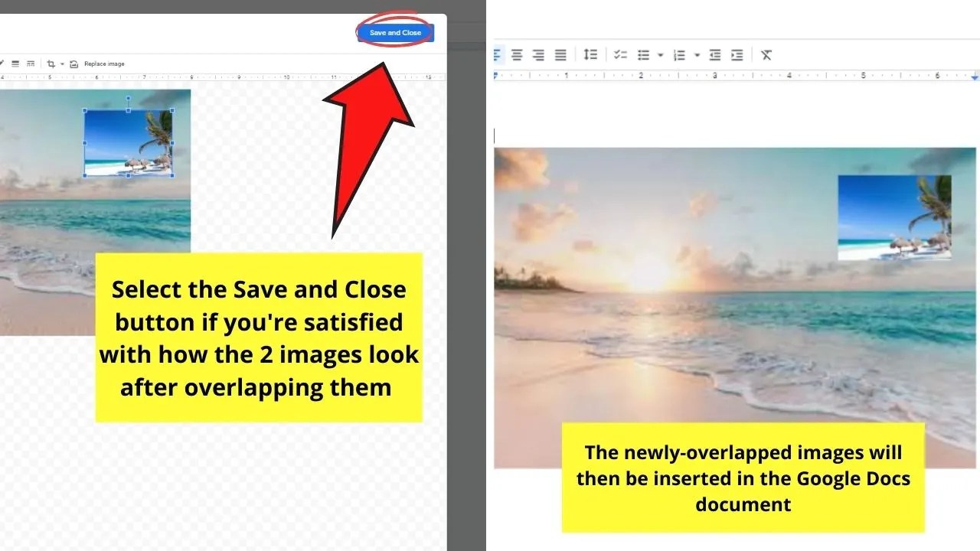Select the crop image tool

52,64
